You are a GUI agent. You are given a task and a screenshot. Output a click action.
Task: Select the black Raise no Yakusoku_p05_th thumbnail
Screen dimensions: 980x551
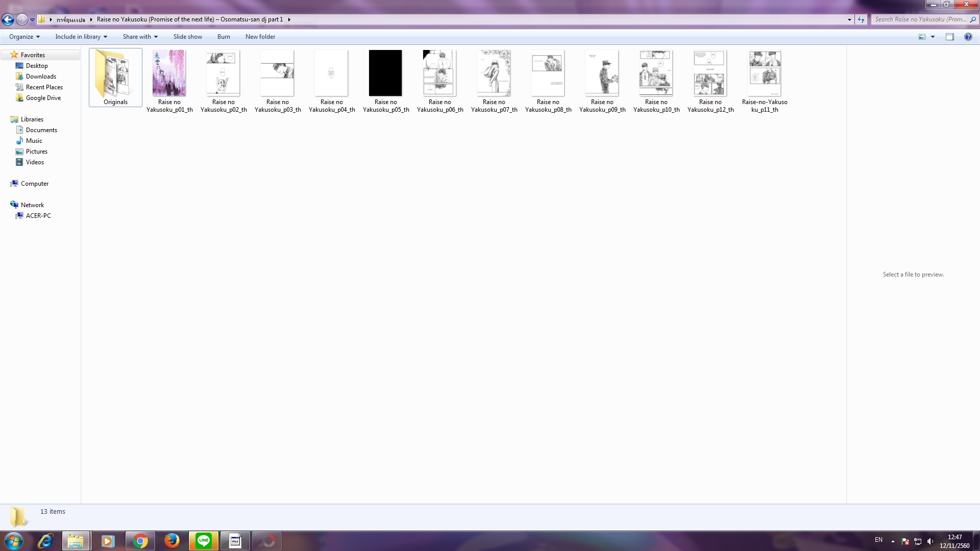385,73
